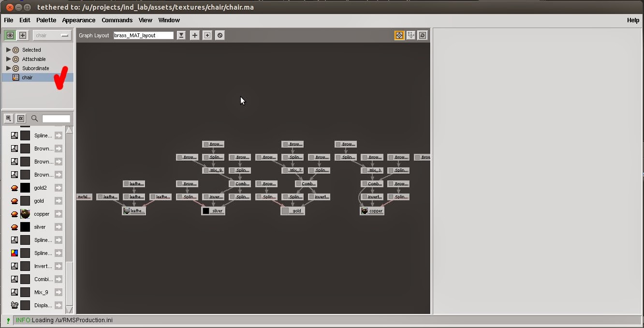Screen dimensions: 644x328
Task: Select the chair palette in the tree
Action: coord(38,77)
